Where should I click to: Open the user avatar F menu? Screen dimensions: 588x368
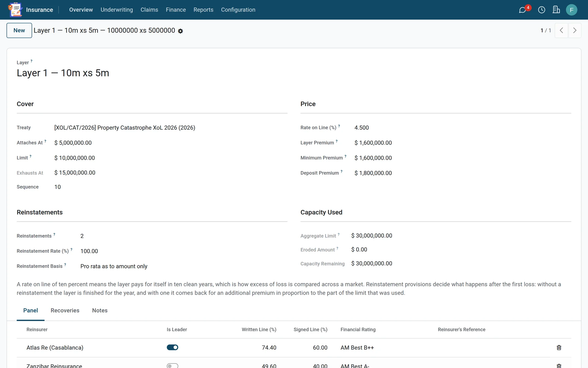(571, 10)
